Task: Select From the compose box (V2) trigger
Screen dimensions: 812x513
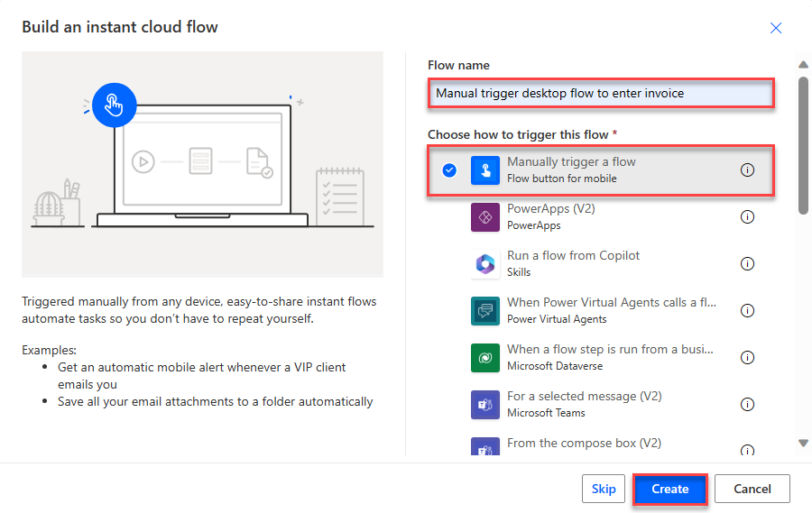Action: (x=601, y=445)
